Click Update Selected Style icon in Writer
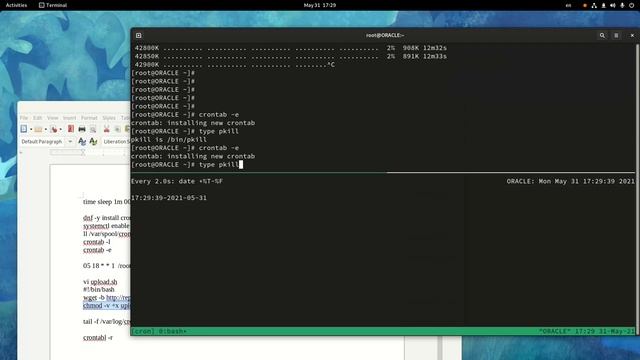This screenshot has height=360, width=640. [82, 142]
